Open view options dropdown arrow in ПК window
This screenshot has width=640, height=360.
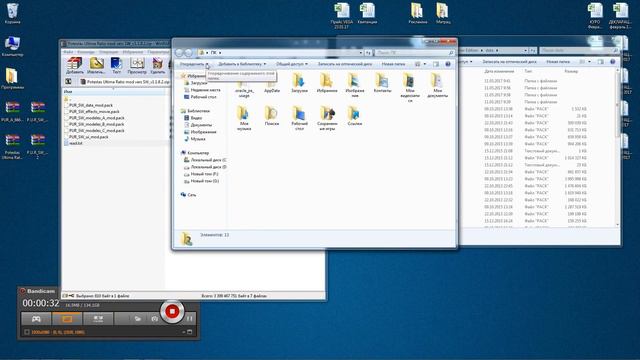(425, 64)
